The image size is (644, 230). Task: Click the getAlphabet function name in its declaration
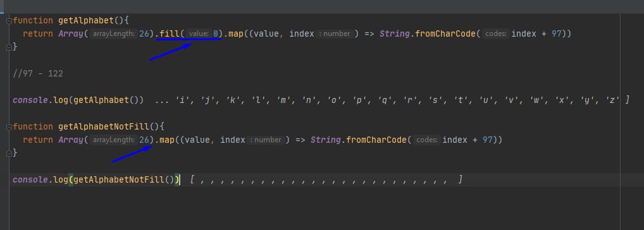(86, 20)
